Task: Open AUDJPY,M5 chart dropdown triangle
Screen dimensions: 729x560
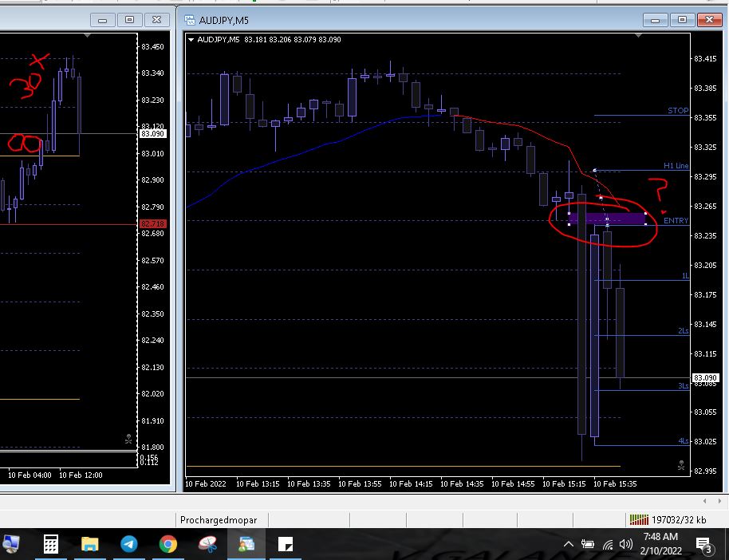Action: [x=191, y=40]
